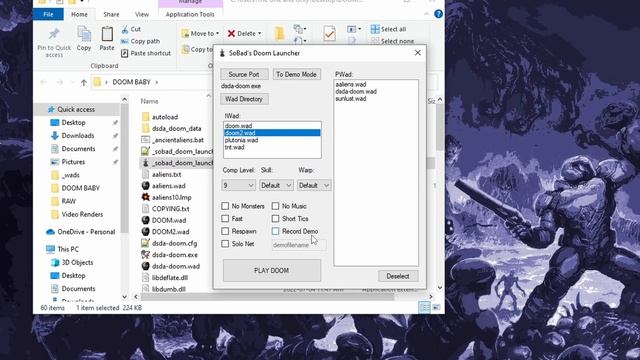Click the Deselect button

click(398, 276)
